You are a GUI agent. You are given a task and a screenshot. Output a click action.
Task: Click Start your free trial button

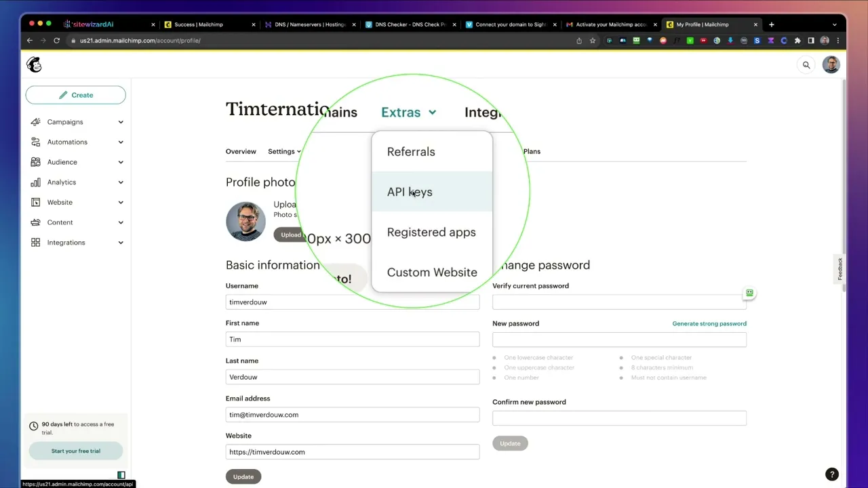(x=76, y=451)
